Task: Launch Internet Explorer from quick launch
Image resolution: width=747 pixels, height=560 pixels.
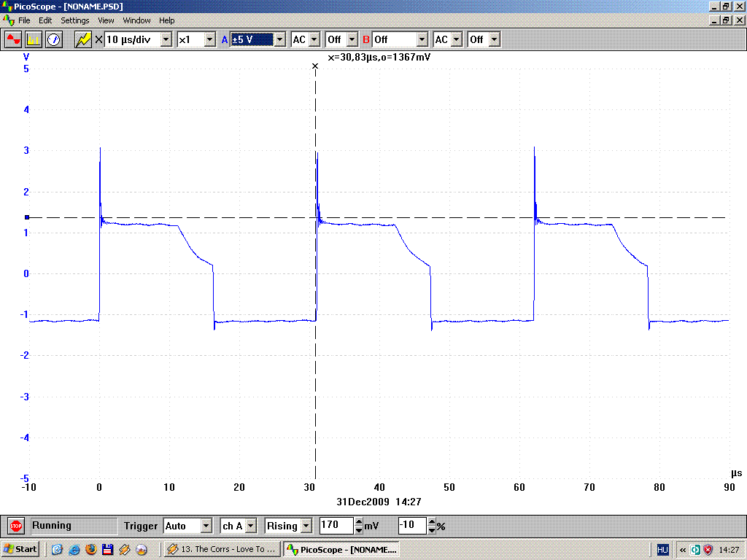Action: point(74,550)
